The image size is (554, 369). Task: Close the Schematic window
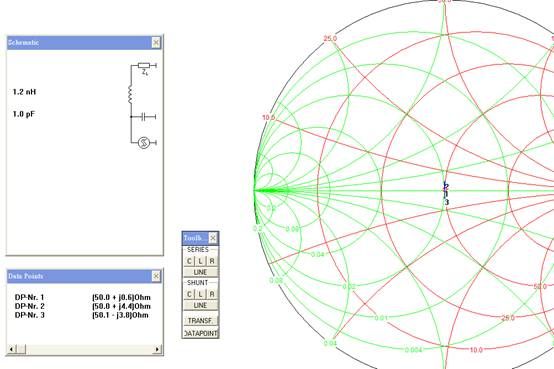pos(156,42)
